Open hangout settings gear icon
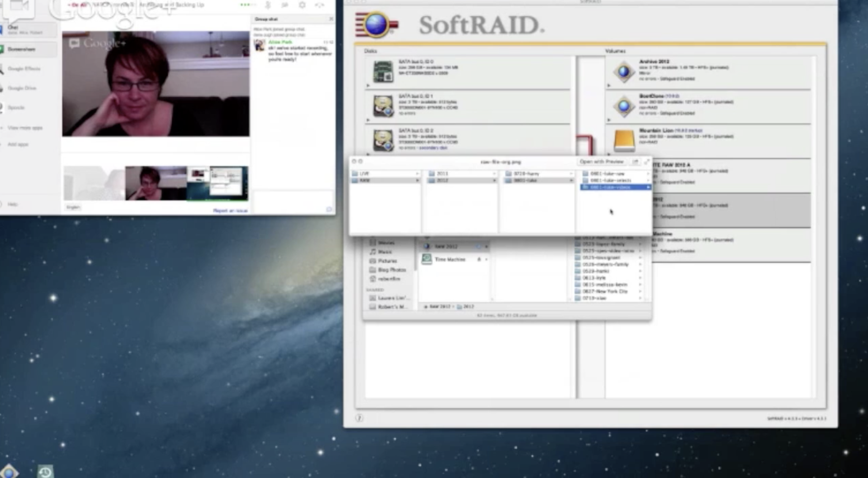The image size is (868, 478). point(302,5)
